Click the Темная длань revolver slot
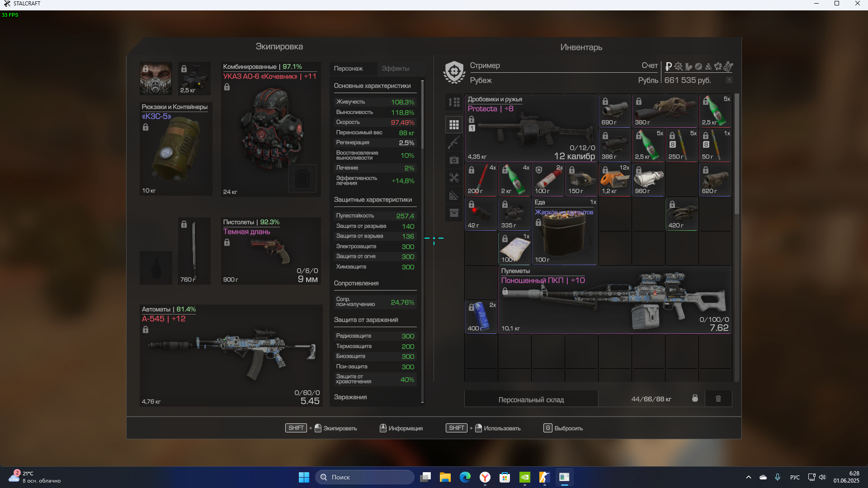The image size is (868, 488). (x=271, y=251)
